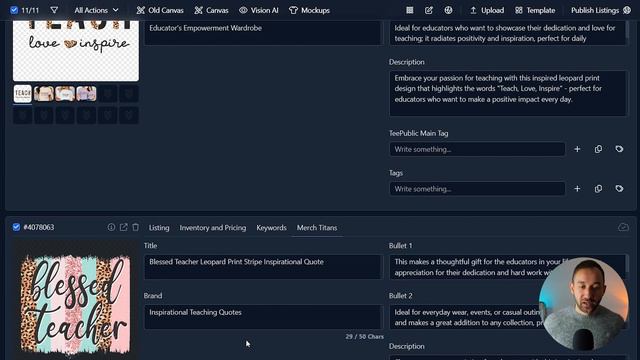
Task: Select fourth mockup thumbnail
Action: [x=86, y=93]
